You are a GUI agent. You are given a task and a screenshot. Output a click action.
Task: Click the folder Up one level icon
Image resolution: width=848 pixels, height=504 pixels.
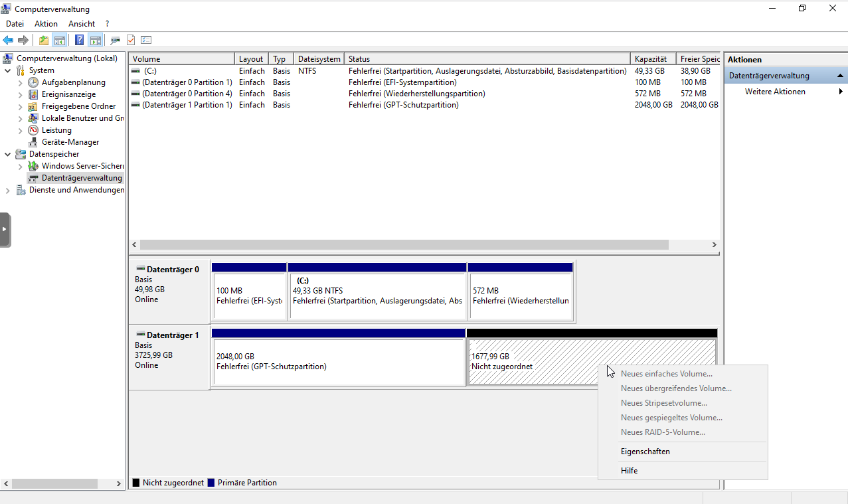click(44, 40)
